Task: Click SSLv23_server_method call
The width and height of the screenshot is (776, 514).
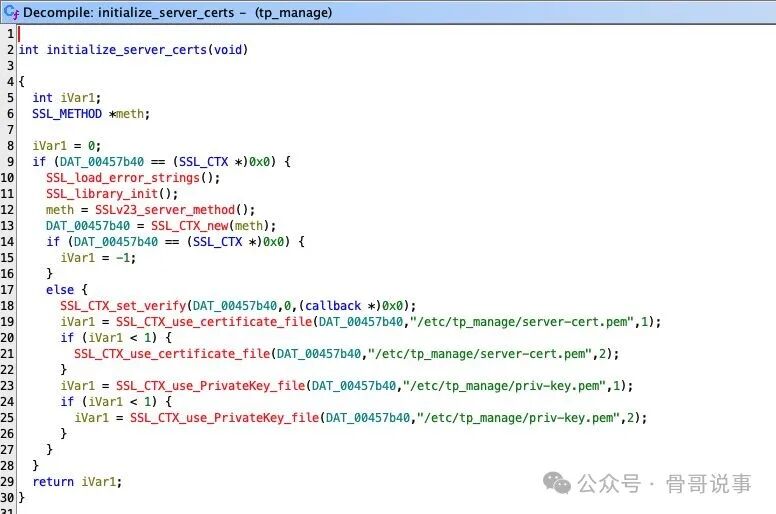Action: coord(165,210)
